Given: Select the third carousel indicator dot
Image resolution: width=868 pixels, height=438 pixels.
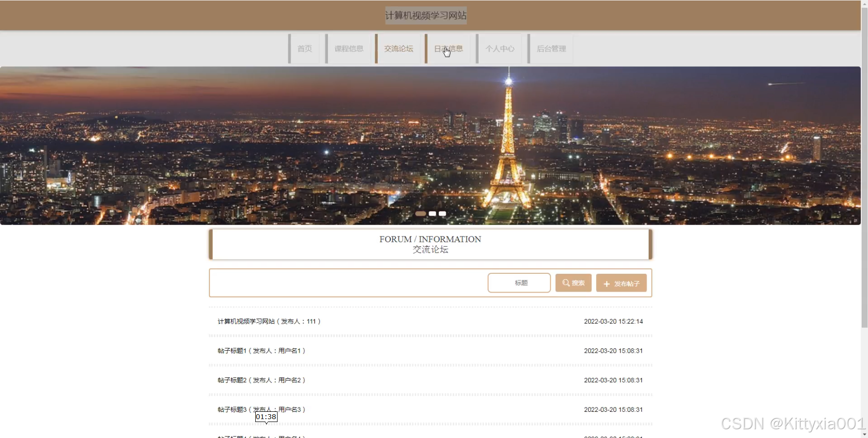Looking at the screenshot, I should click(442, 214).
